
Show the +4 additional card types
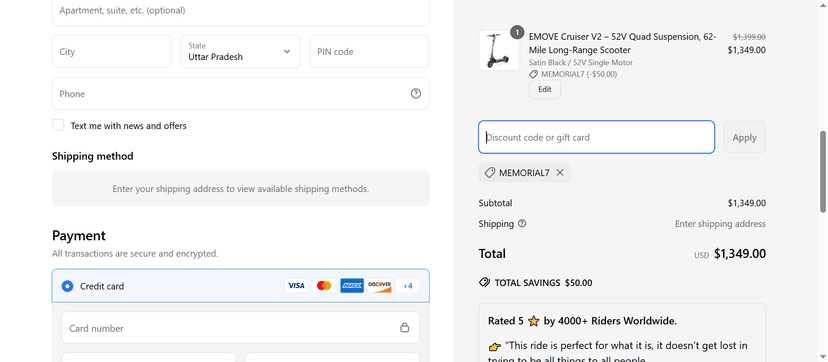pyautogui.click(x=408, y=286)
